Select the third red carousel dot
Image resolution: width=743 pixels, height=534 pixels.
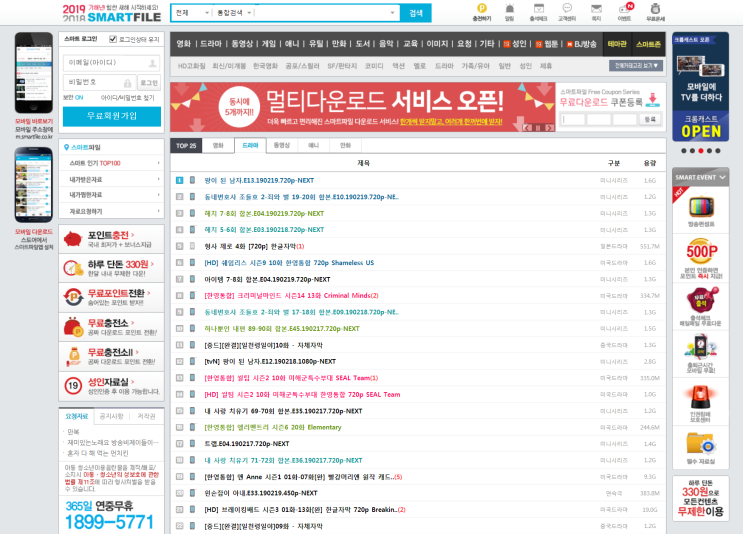(x=700, y=151)
